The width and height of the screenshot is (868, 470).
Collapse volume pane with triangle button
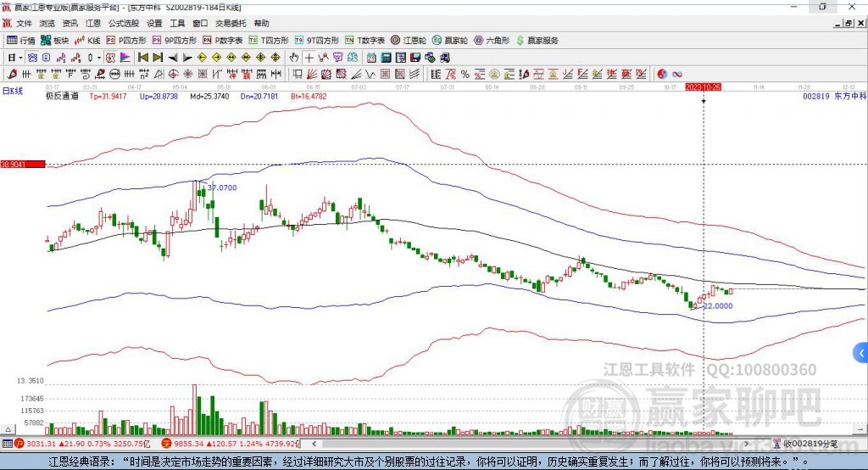pos(8,429)
